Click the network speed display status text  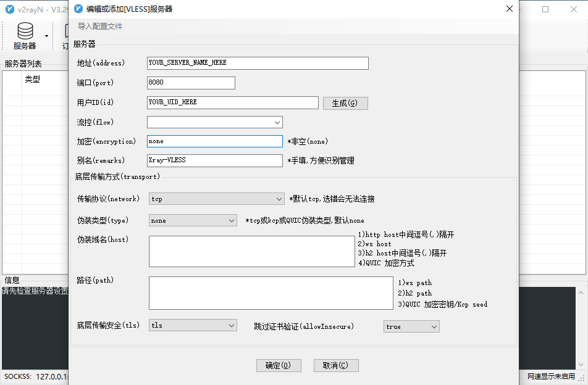point(551,376)
